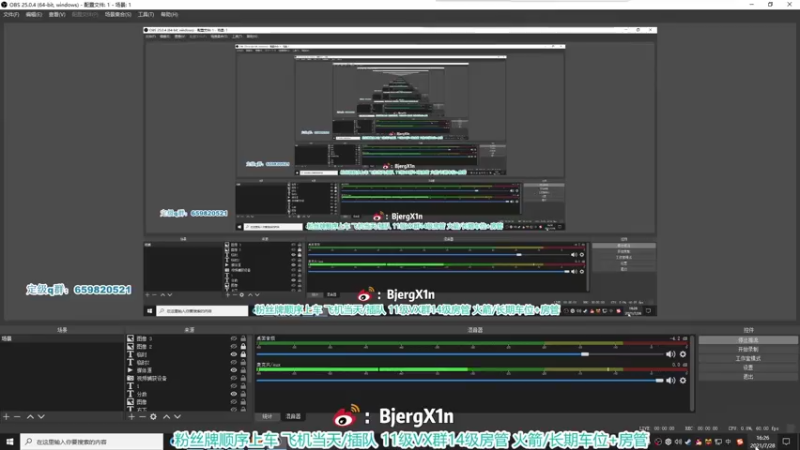Move source up with the sources panel arrow
Screen dimensions: 800x450
[x=166, y=417]
